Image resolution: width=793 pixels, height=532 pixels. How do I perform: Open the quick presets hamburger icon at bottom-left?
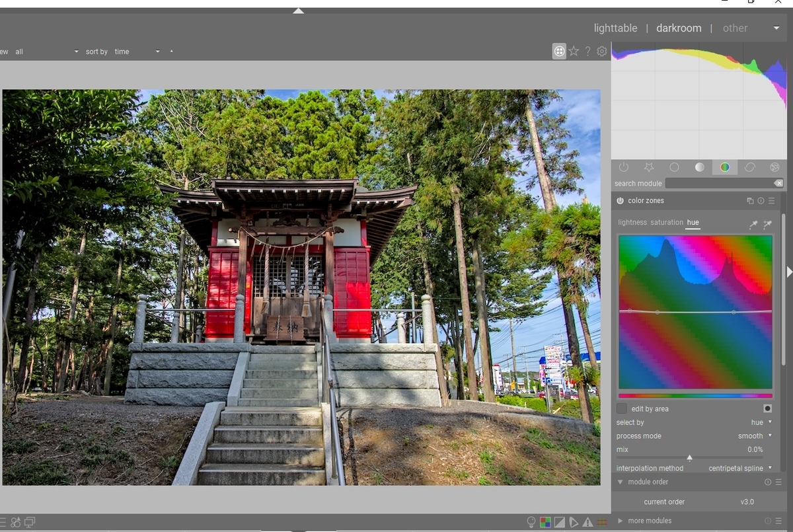coord(3,522)
